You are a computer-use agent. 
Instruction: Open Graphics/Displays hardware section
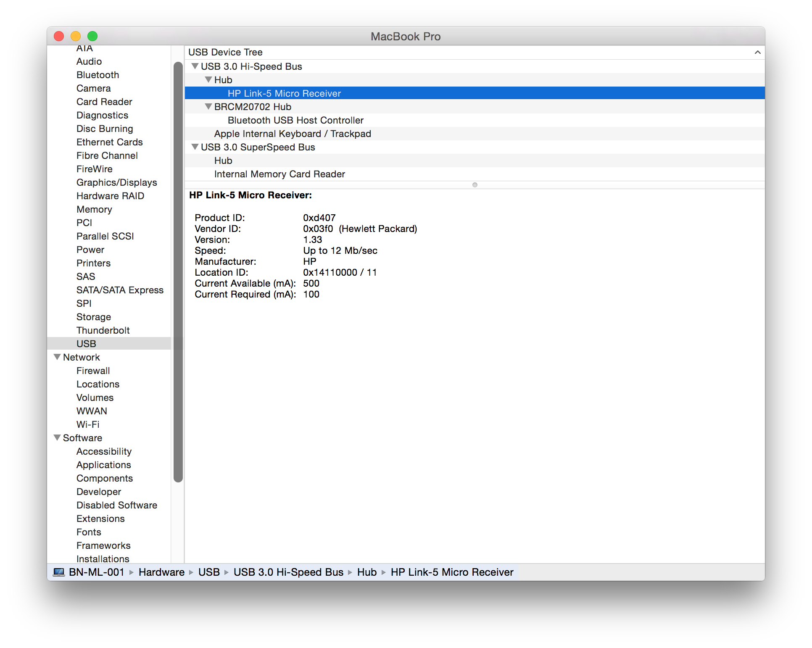point(116,182)
